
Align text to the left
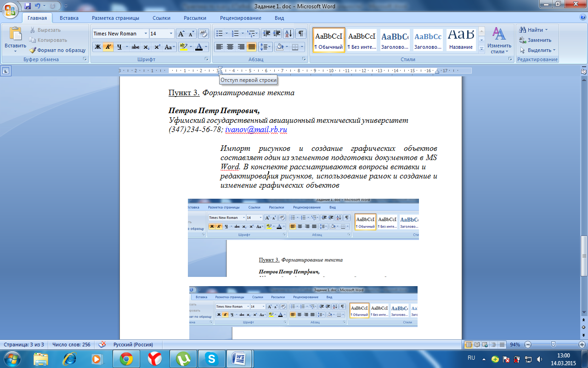click(x=220, y=47)
